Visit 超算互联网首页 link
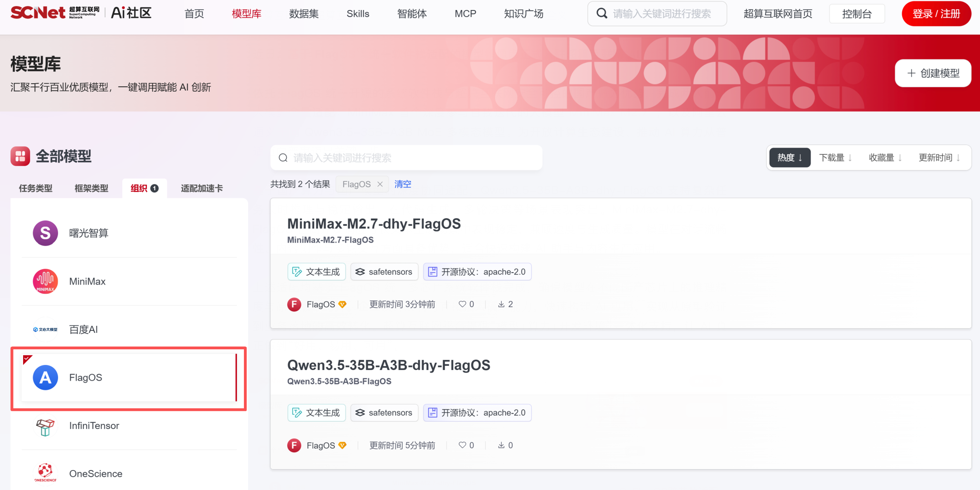This screenshot has width=980, height=490. (x=778, y=14)
